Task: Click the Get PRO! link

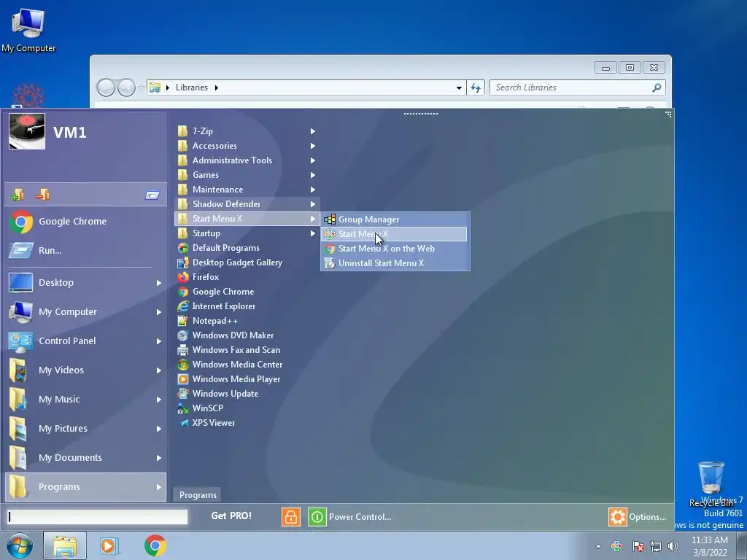Action: (x=231, y=516)
